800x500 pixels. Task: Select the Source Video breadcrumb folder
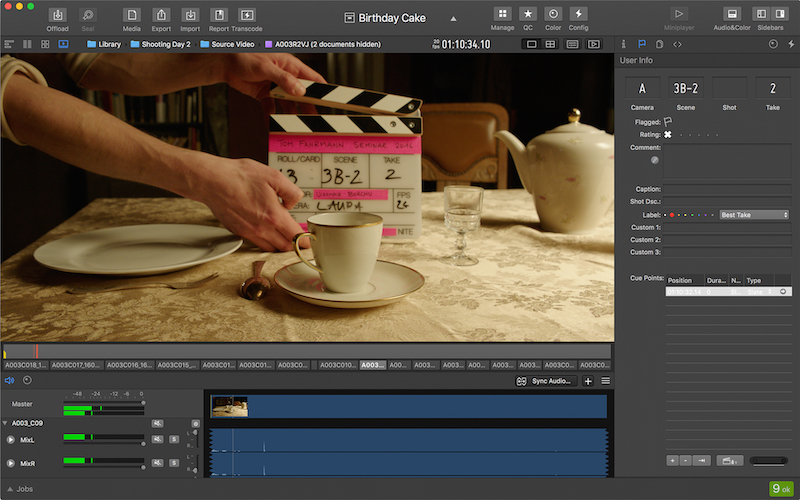click(x=228, y=44)
